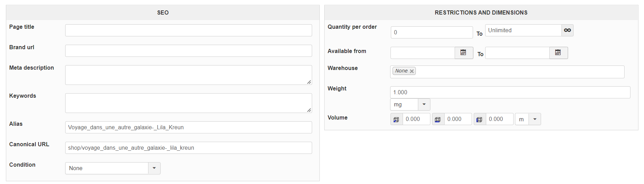
Task: Open the Volume unit m dropdown
Action: click(534, 119)
